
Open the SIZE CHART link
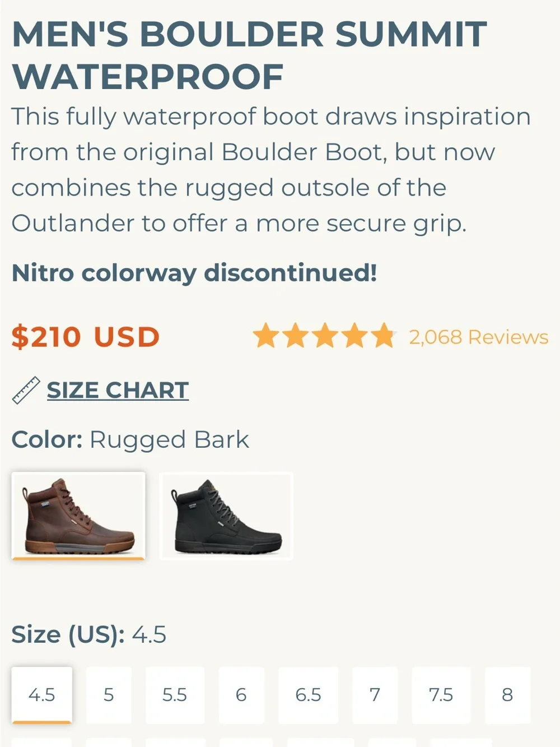(x=118, y=390)
